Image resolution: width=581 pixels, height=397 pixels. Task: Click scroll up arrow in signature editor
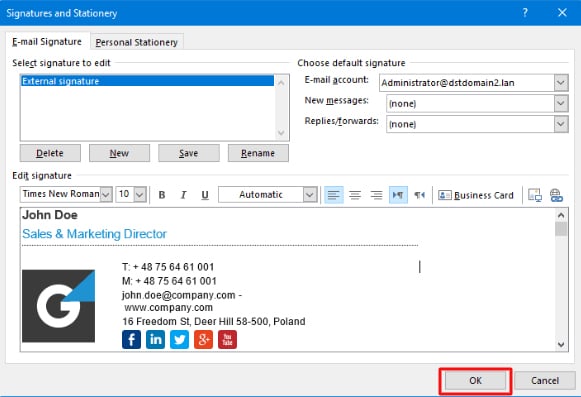click(561, 215)
